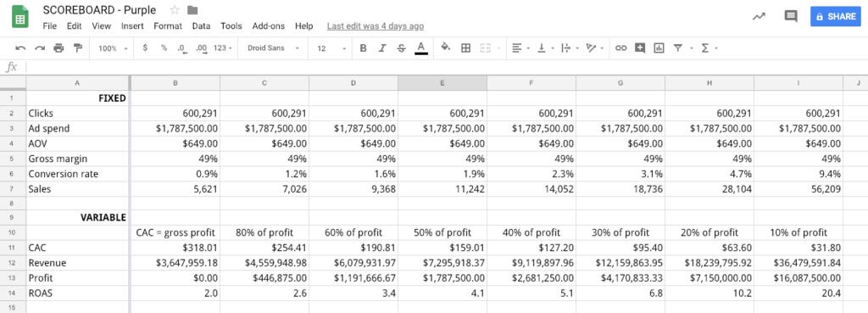
Task: Click the Merge cells icon
Action: click(x=486, y=48)
